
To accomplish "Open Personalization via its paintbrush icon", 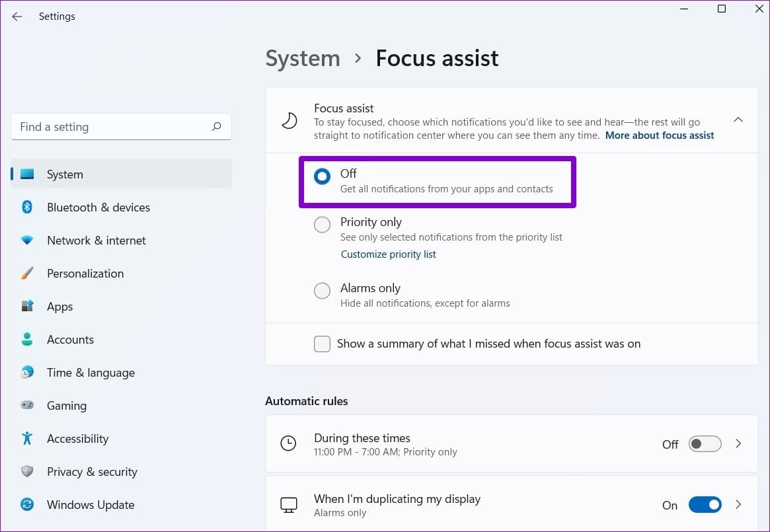I will click(x=27, y=273).
